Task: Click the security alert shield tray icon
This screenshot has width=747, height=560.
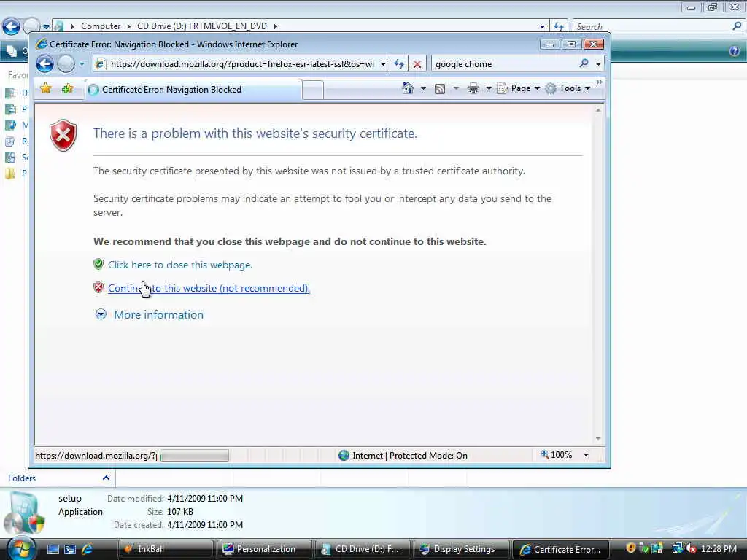Action: [x=631, y=548]
